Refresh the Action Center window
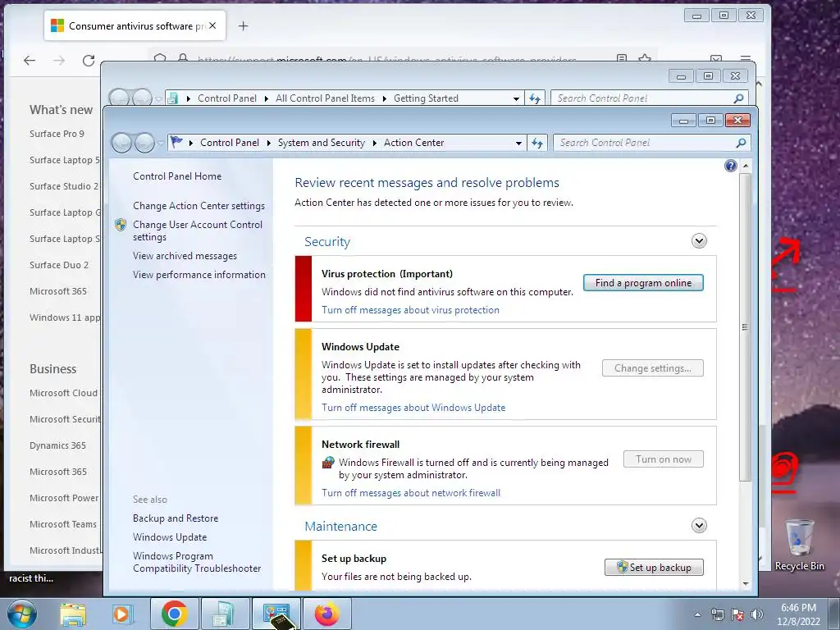This screenshot has width=840, height=630. pos(537,143)
